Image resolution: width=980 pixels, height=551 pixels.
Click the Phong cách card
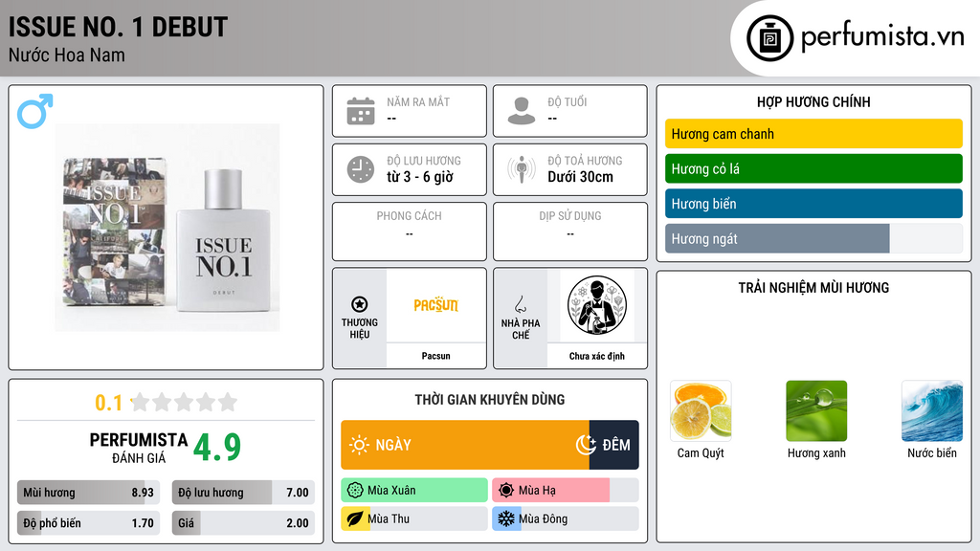410,231
